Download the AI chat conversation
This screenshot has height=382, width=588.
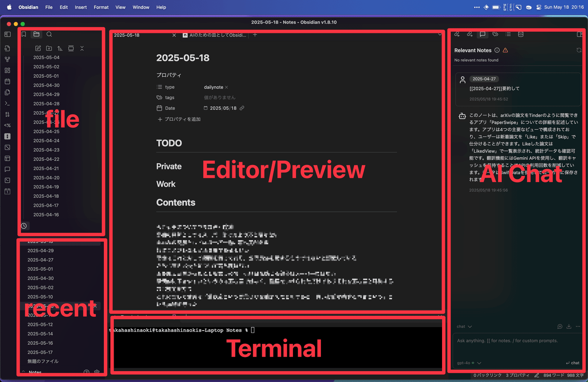click(569, 326)
